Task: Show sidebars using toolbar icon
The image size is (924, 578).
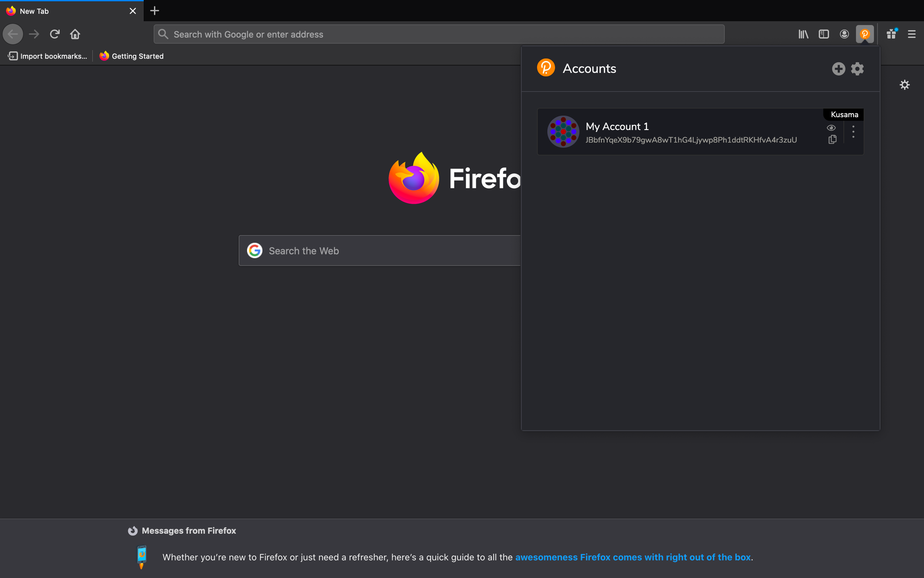Action: point(824,34)
